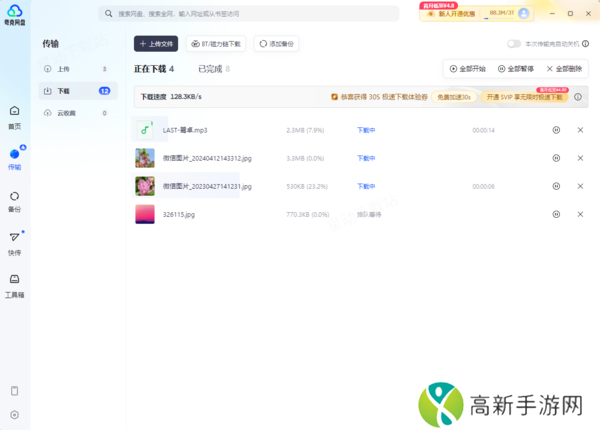The width and height of the screenshot is (600, 430).
Task: Click size text 530KB (23.2%)
Action: click(x=307, y=186)
